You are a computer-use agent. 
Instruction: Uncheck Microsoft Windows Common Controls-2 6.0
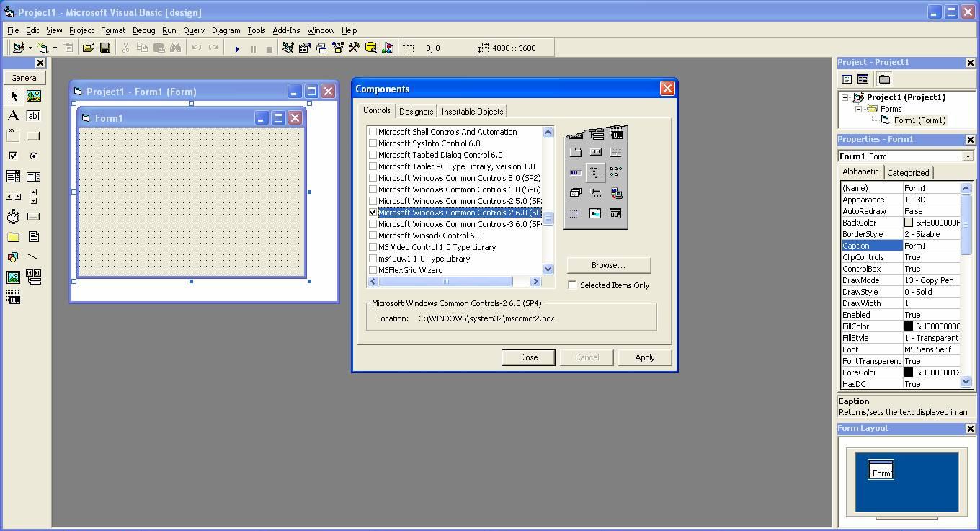click(x=373, y=213)
